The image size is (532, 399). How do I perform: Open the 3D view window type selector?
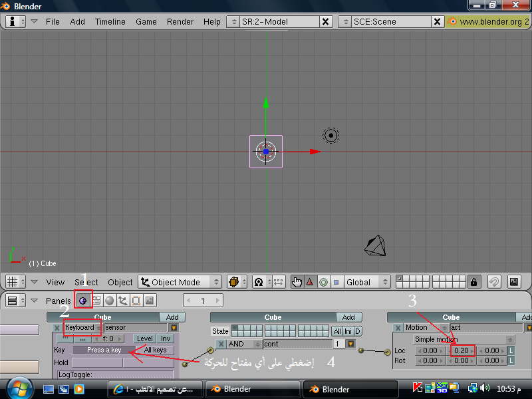coord(15,282)
